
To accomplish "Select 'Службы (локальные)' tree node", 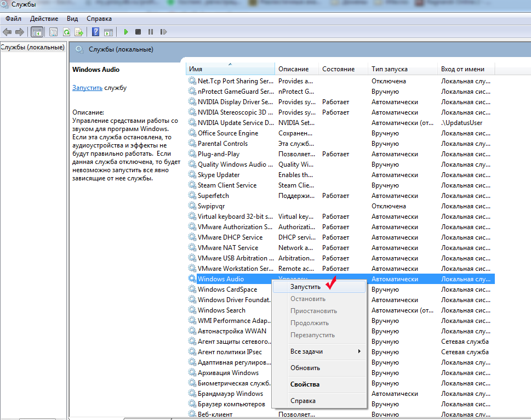I will [x=32, y=47].
